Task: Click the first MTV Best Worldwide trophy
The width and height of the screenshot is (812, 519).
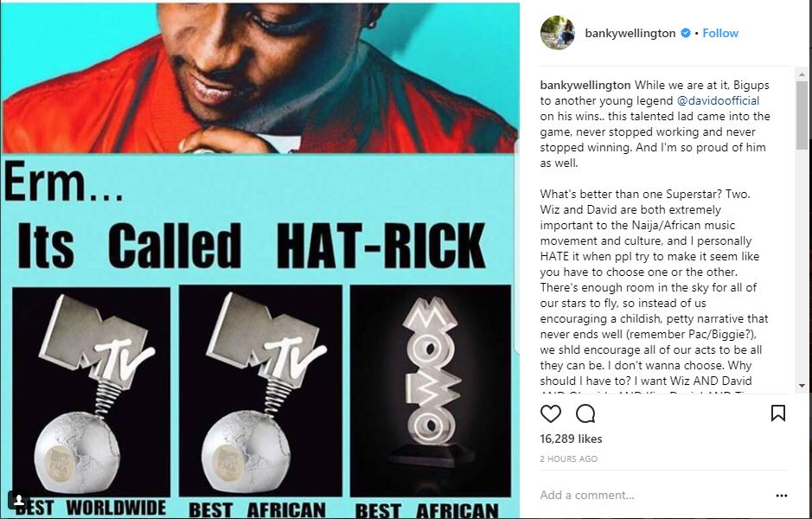Action: click(x=91, y=392)
